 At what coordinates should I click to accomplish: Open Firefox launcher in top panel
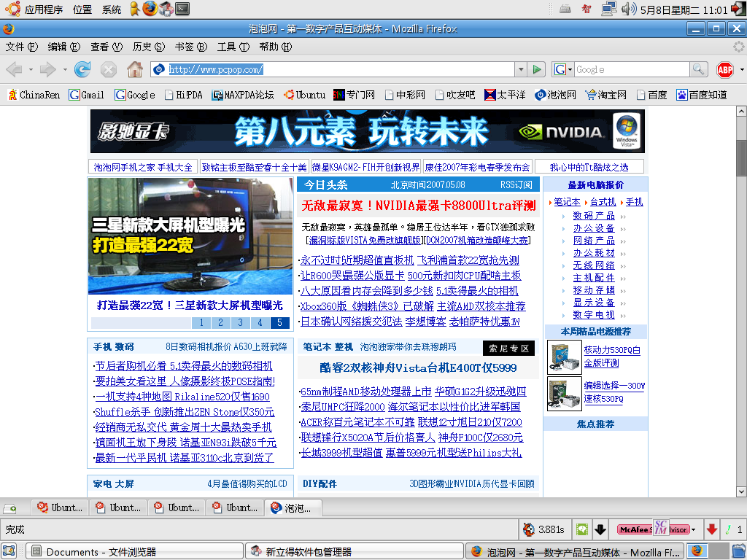coord(150,8)
